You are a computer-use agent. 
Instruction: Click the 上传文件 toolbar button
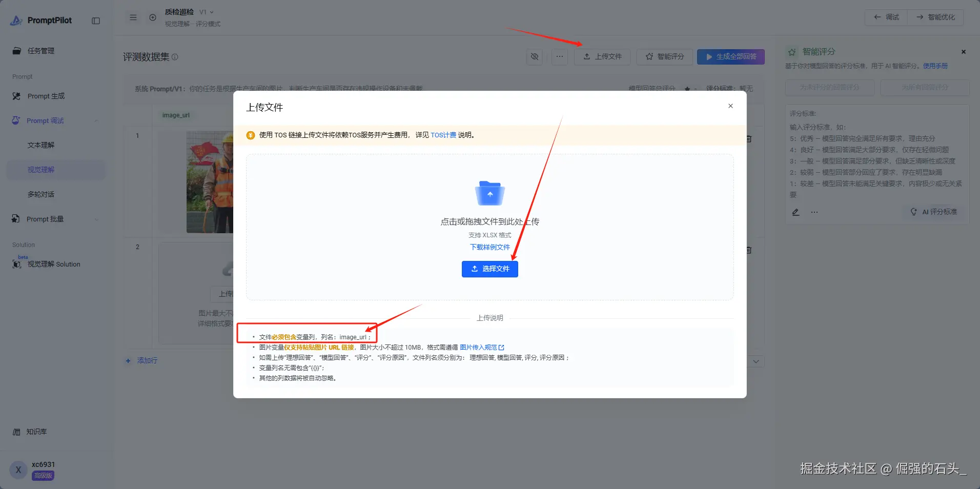[x=602, y=56]
